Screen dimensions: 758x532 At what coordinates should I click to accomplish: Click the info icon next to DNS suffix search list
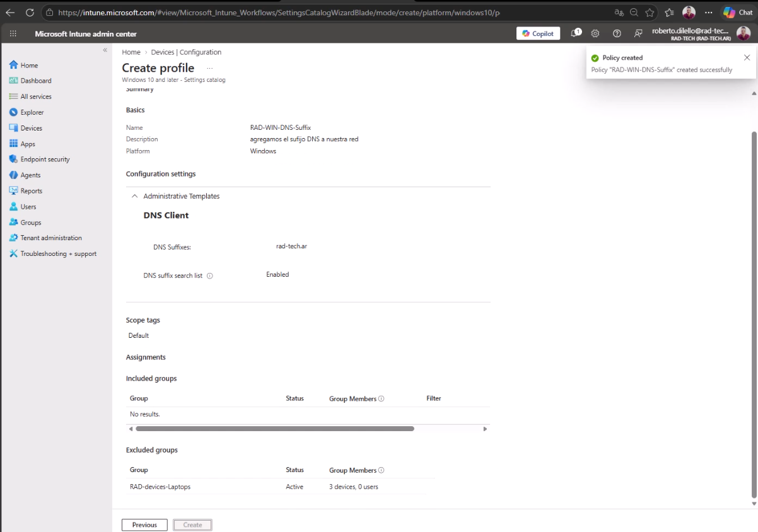[210, 275]
